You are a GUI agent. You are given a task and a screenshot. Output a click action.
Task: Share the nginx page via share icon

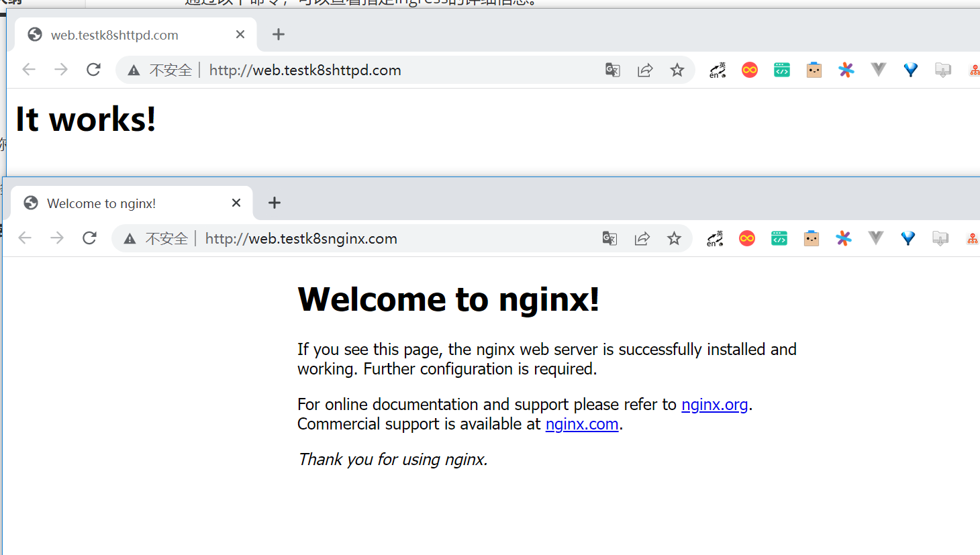pos(642,238)
